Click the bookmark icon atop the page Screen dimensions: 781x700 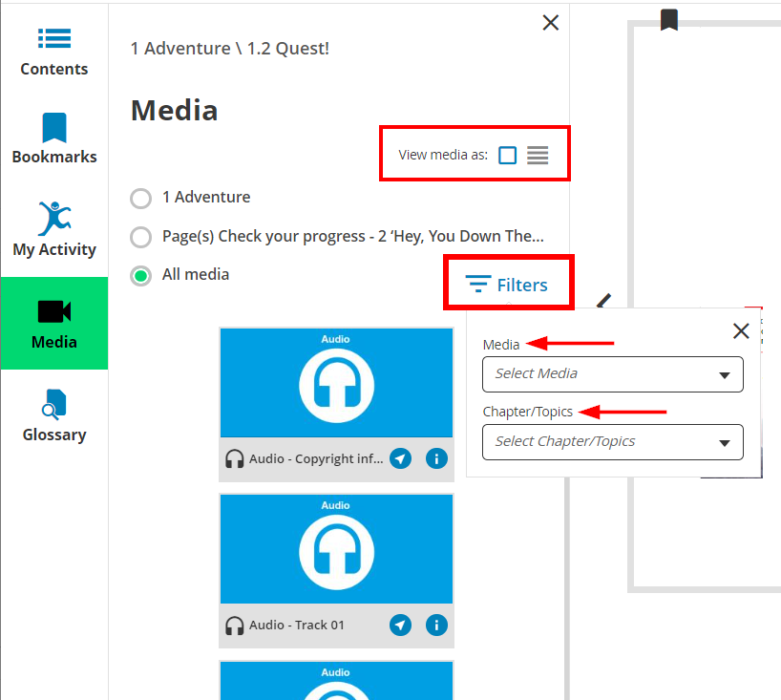point(669,19)
